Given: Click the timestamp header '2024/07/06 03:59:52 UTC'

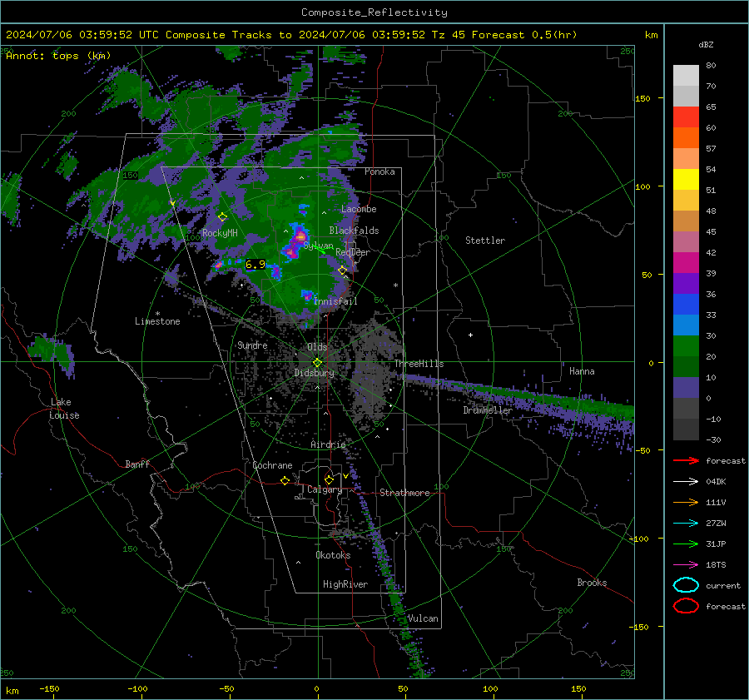Looking at the screenshot, I should (x=82, y=35).
